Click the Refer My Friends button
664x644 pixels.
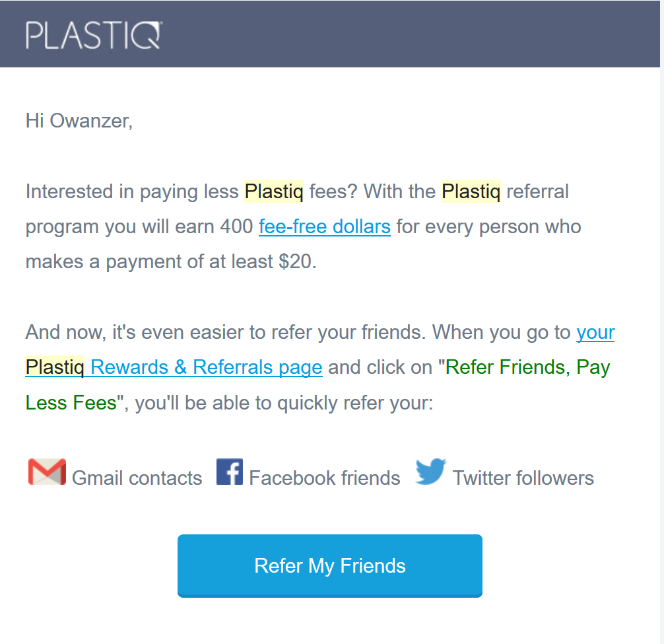pyautogui.click(x=330, y=565)
